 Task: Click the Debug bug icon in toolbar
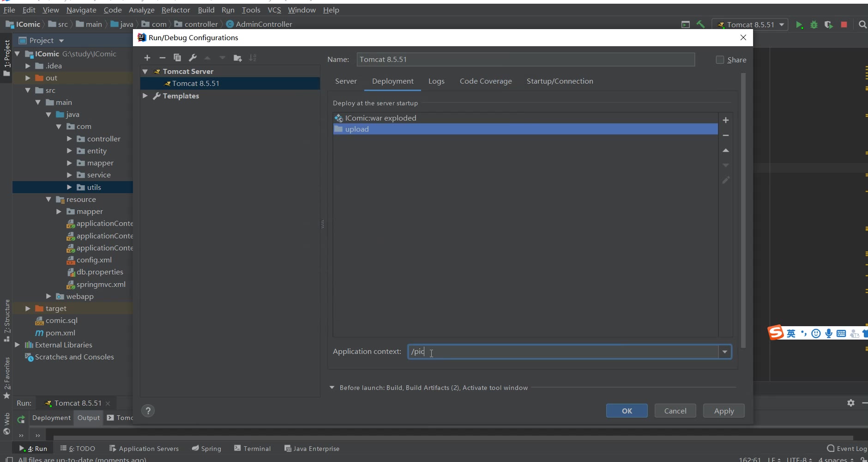click(814, 24)
